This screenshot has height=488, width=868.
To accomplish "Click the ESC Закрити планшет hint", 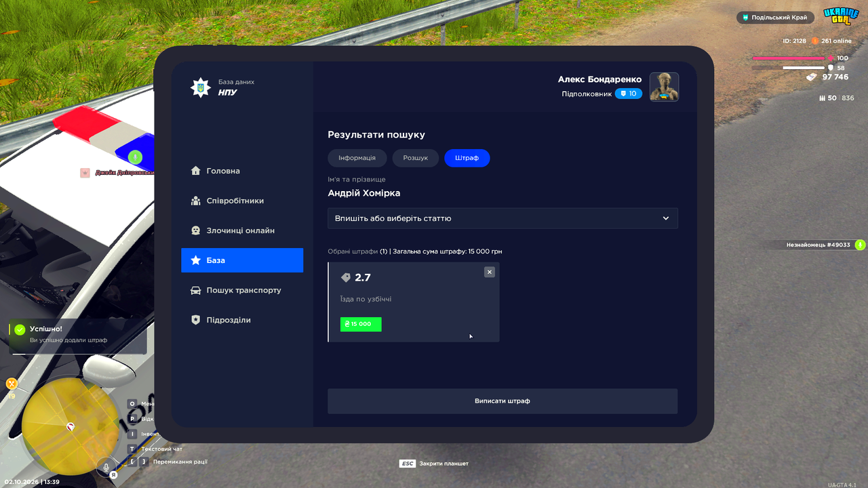I will (x=434, y=464).
